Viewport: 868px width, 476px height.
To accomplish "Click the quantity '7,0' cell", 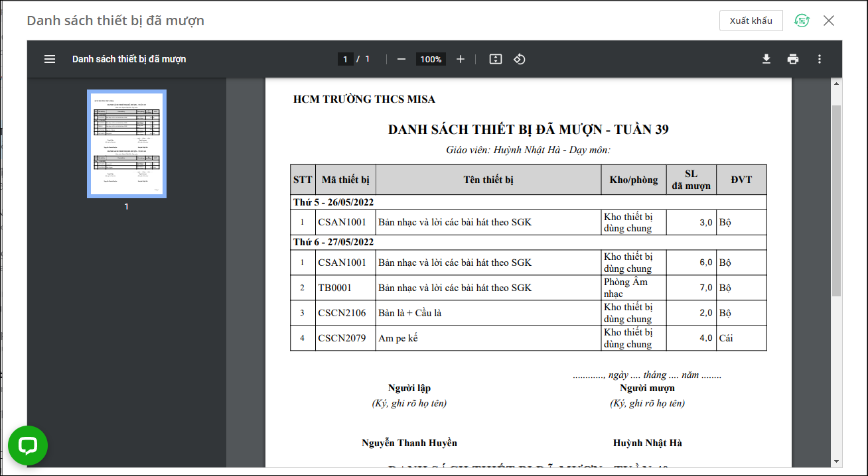I will (x=691, y=288).
